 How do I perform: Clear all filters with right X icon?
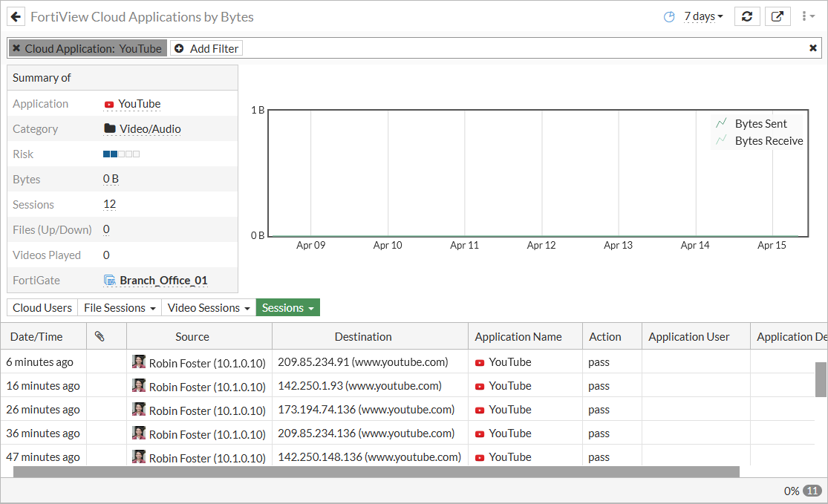click(813, 48)
